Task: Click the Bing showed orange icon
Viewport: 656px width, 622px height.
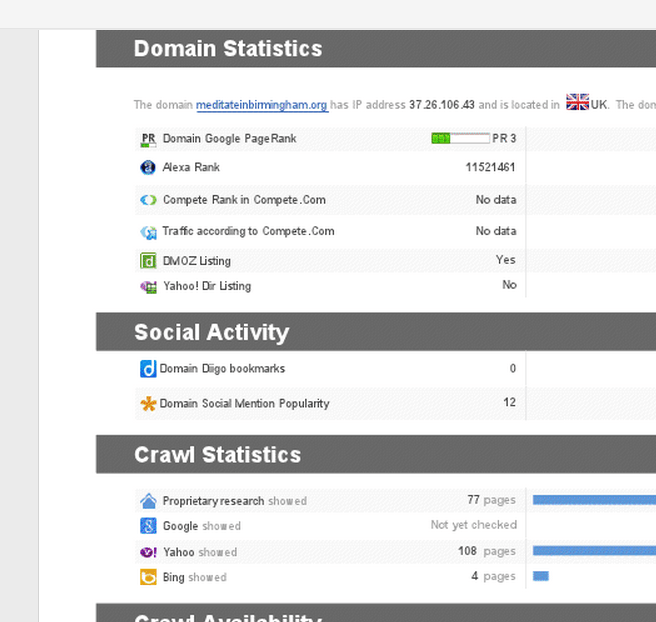Action: coord(148,577)
